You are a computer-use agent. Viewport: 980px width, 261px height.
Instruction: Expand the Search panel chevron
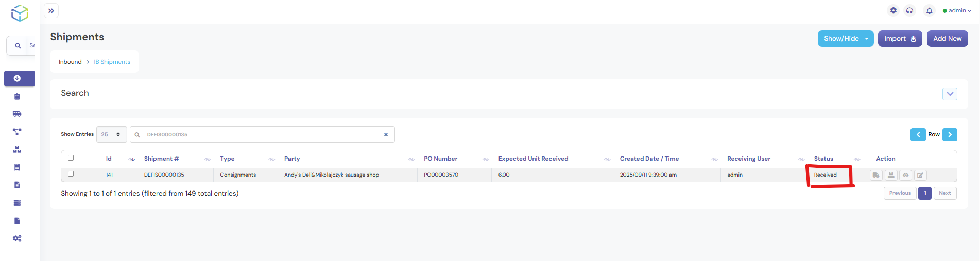coord(950,94)
